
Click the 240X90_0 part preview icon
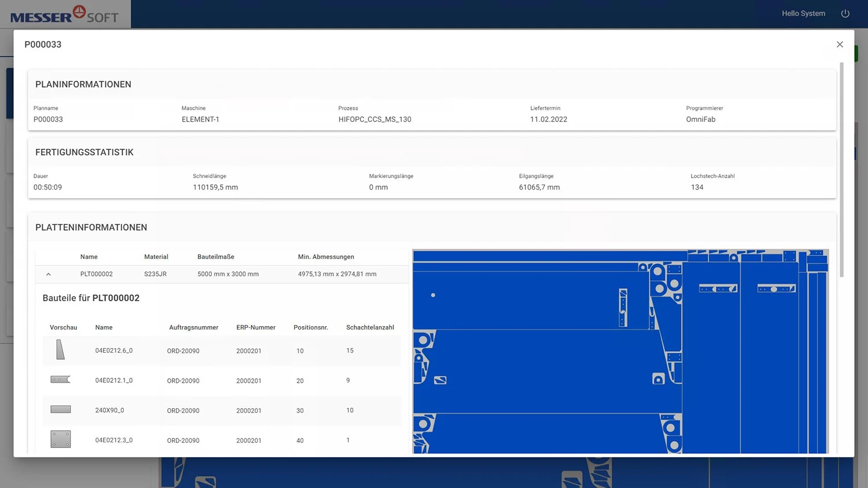60,409
